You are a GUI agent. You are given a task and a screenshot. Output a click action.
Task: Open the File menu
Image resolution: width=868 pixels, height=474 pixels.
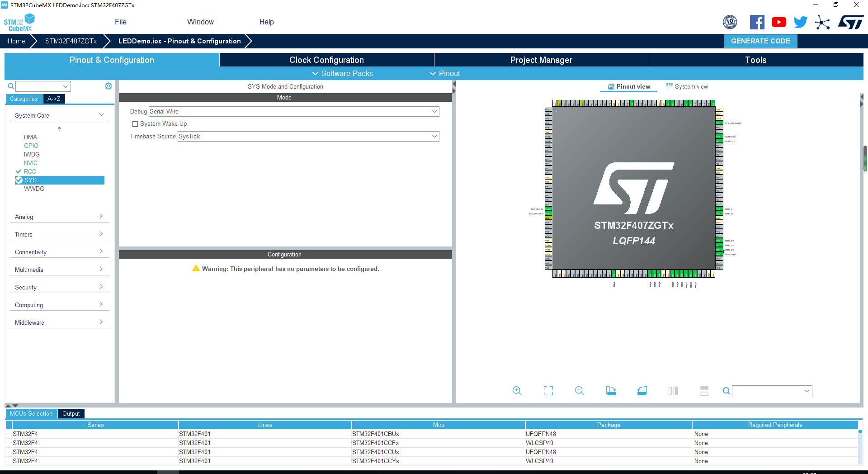pos(121,22)
